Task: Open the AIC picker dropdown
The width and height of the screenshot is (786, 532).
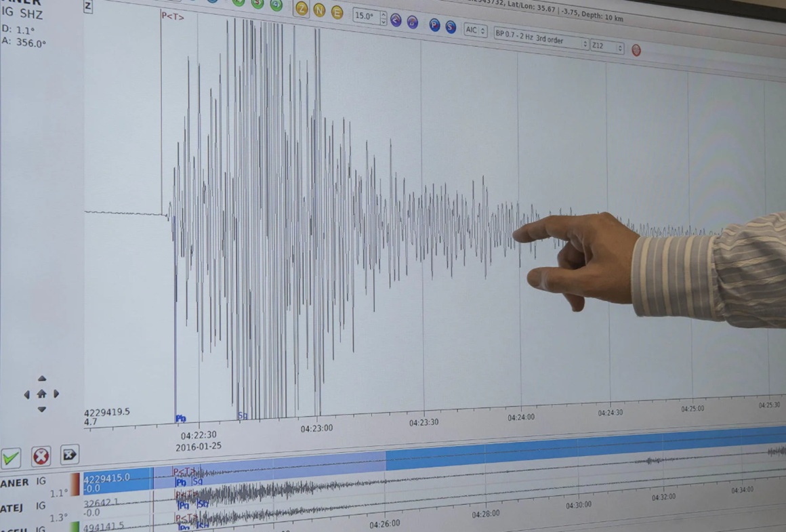Action: 476,30
